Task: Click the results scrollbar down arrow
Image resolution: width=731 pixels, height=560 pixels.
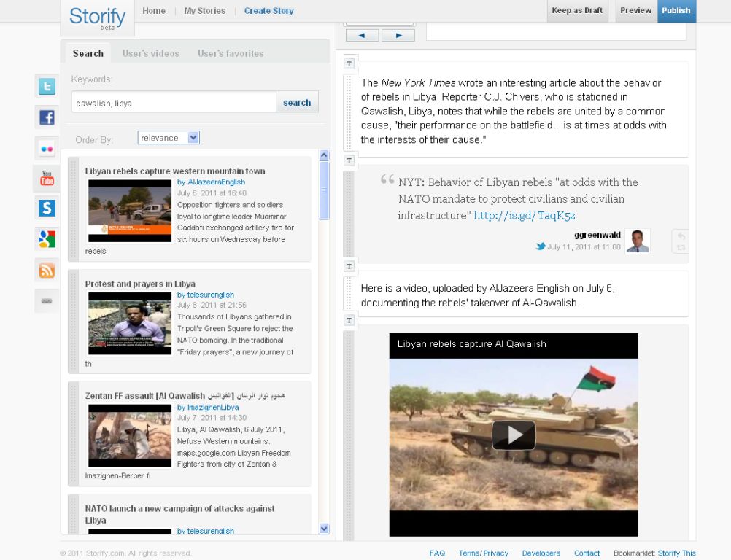Action: (324, 529)
